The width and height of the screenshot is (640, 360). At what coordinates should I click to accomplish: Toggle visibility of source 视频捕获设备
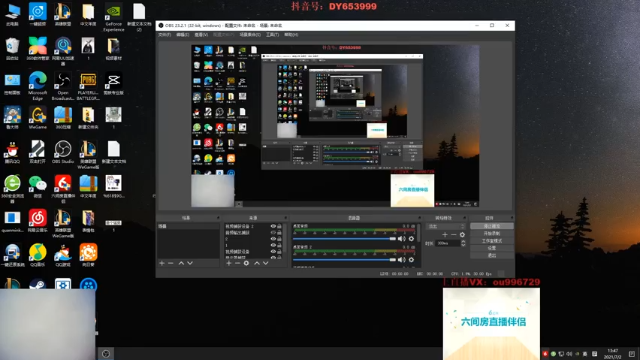point(273,252)
